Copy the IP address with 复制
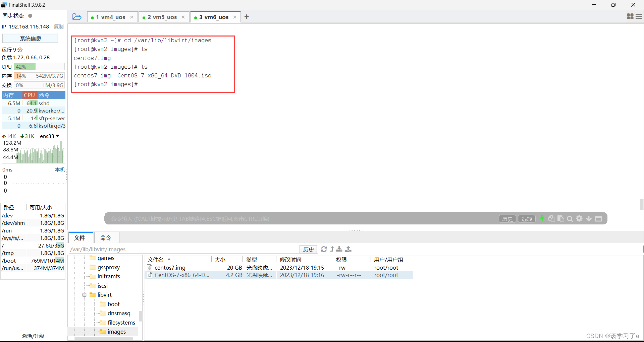 click(59, 26)
